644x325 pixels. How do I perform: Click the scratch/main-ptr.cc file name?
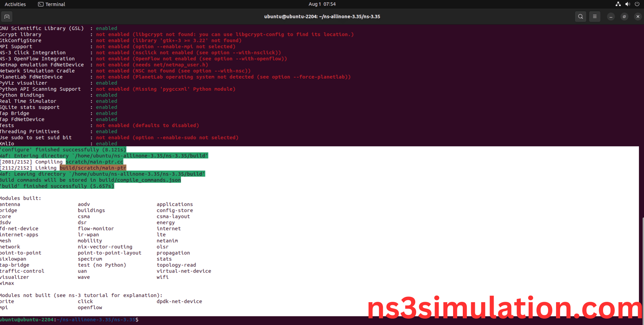94,162
